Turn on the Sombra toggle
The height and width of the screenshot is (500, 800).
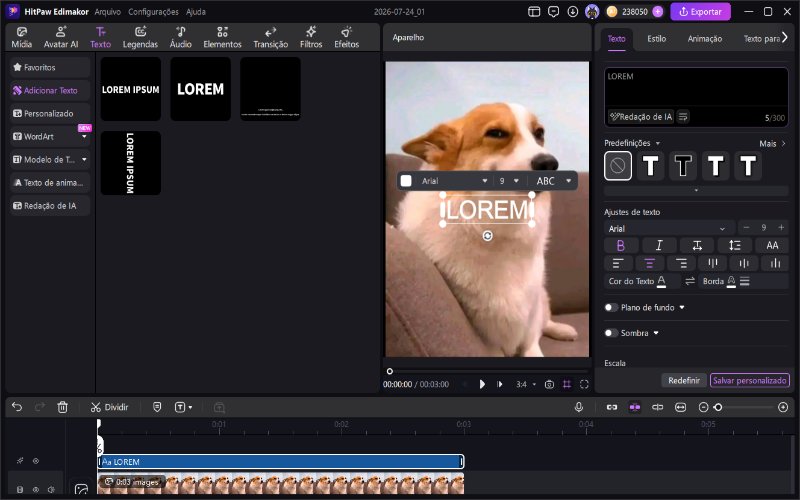point(611,333)
